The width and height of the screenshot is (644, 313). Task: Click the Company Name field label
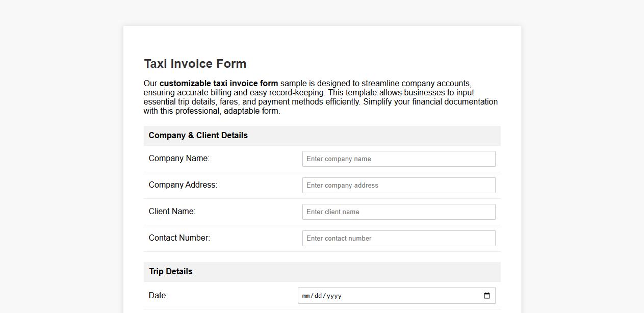click(x=179, y=159)
